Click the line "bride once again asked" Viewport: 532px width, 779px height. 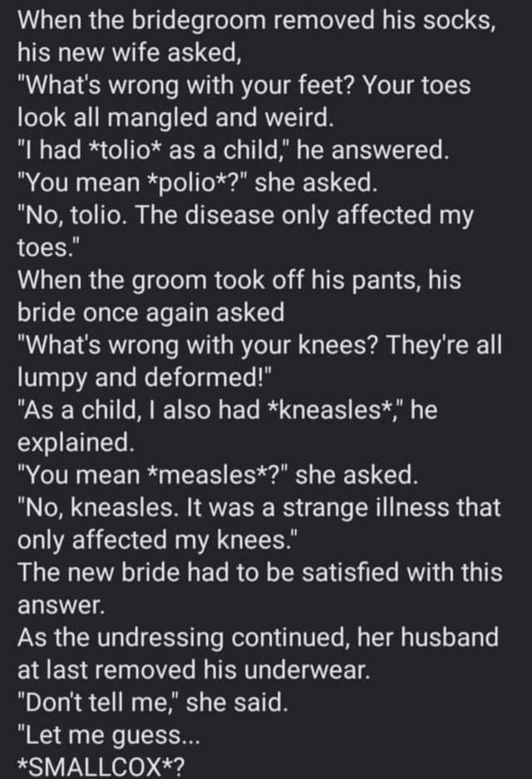pos(150,313)
